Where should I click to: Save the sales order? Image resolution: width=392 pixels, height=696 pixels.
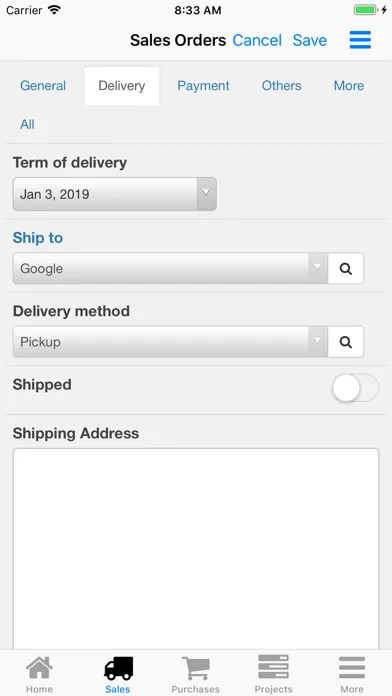tap(309, 40)
